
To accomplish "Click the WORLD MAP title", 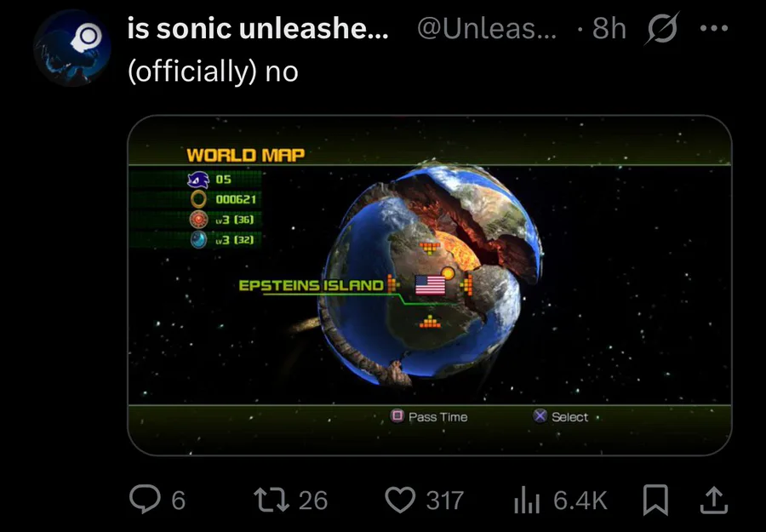I will pyautogui.click(x=245, y=155).
